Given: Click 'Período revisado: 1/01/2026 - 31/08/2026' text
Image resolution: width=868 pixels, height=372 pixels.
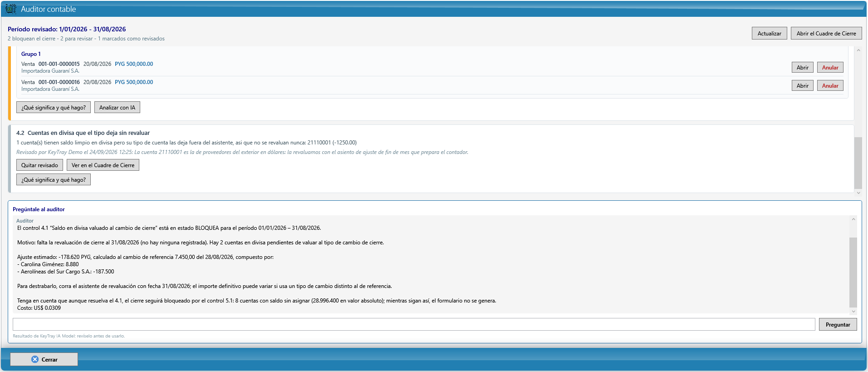Looking at the screenshot, I should click(x=67, y=29).
